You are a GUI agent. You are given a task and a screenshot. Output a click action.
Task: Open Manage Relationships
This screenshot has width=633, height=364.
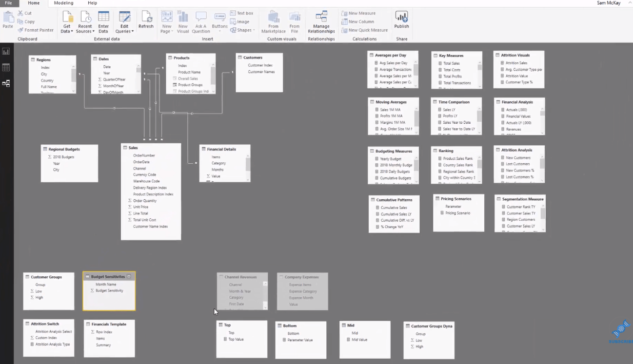[x=321, y=22]
